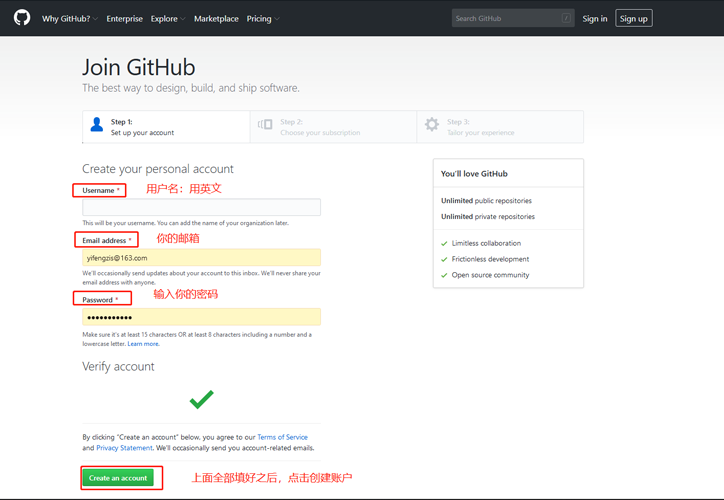Screen dimensions: 724x500
Task: Click the Create your personal account heading
Action: (x=158, y=169)
